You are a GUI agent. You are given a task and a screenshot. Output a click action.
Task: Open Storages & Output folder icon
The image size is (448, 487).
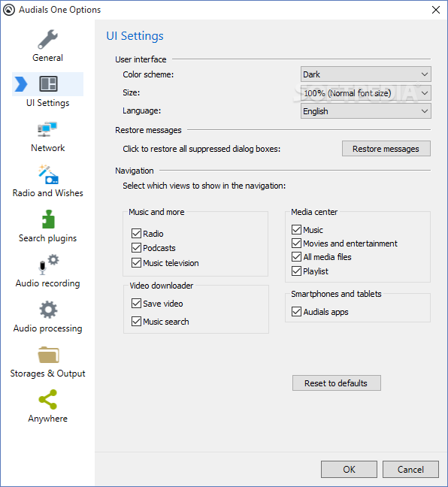48,355
